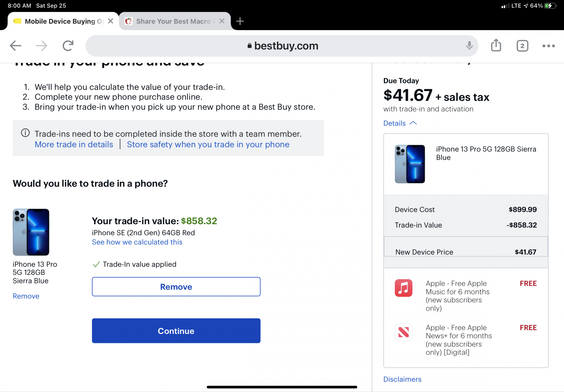This screenshot has width=564, height=392.
Task: Click the Device Cost $899.99 amount
Action: [x=523, y=210]
